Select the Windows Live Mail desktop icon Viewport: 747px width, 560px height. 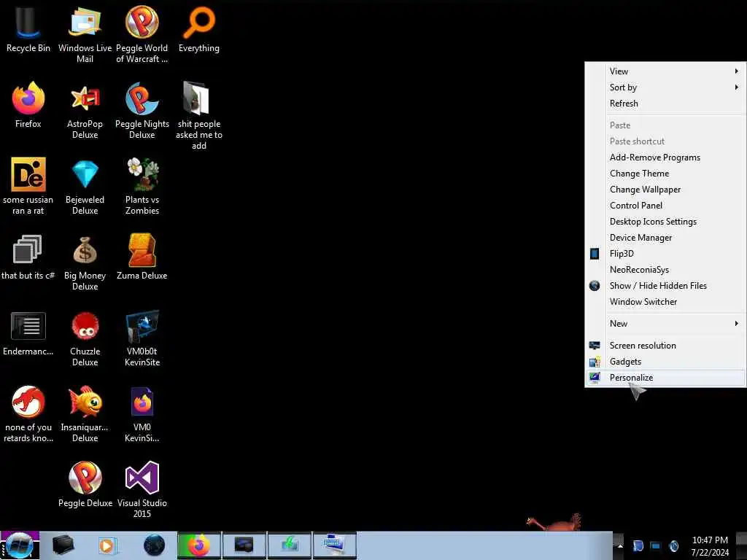click(x=85, y=35)
